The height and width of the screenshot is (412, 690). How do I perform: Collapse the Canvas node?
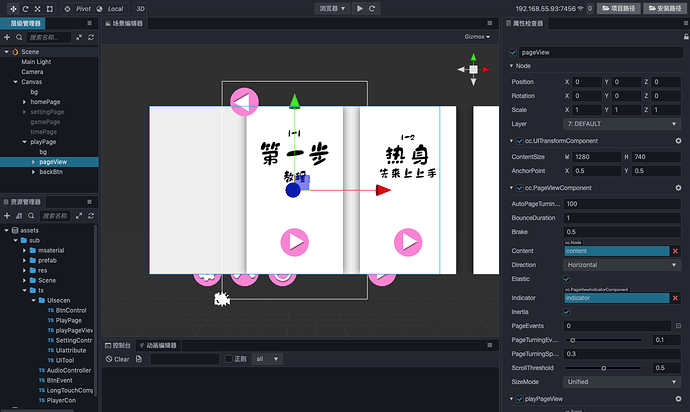click(15, 82)
